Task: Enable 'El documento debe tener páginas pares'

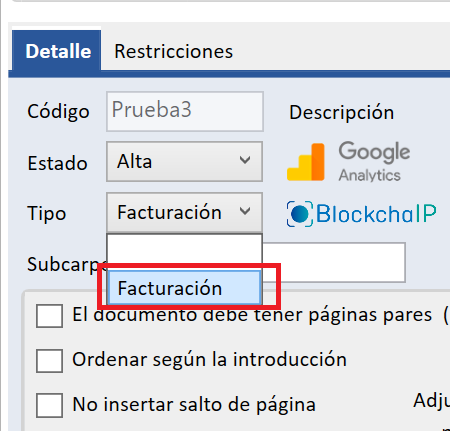Action: pos(49,316)
